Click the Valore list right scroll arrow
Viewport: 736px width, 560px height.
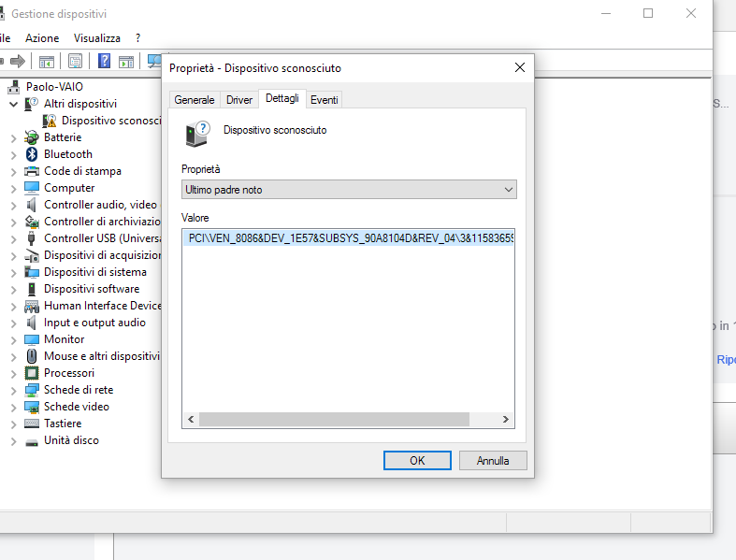(506, 421)
